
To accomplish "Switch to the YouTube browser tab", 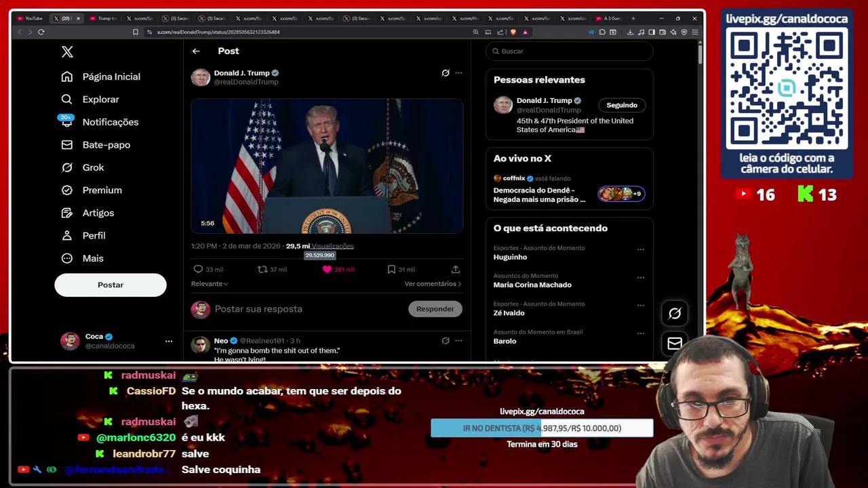I will 31,18.
